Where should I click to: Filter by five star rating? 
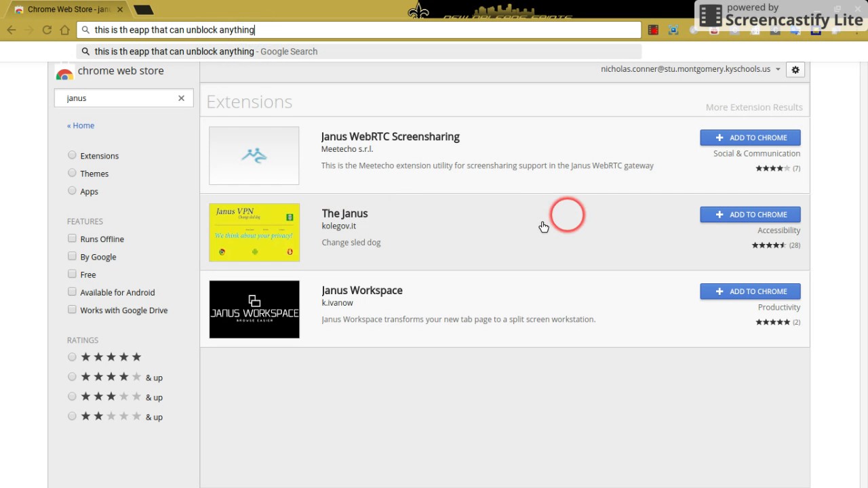click(72, 357)
